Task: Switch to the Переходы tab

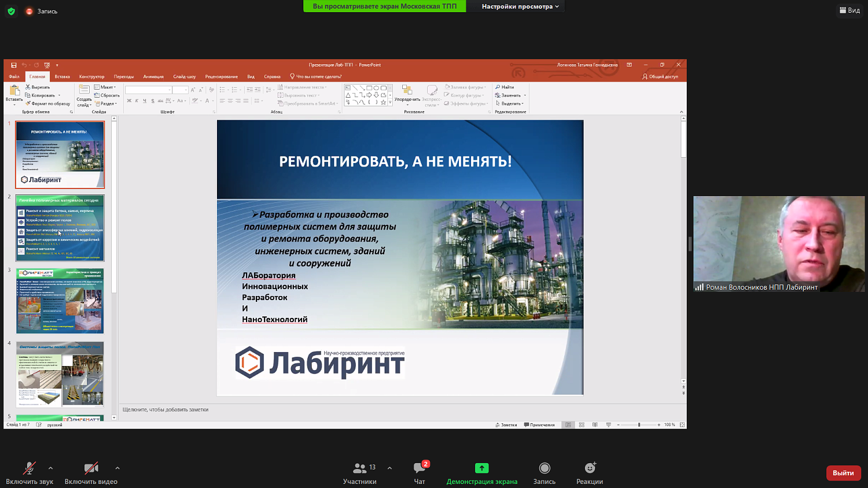Action: pyautogui.click(x=124, y=76)
